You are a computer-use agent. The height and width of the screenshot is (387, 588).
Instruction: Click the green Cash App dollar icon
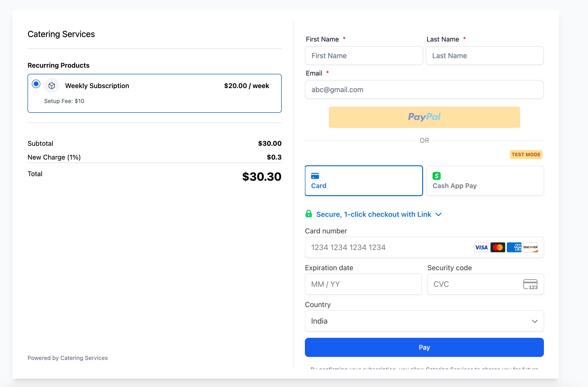coord(437,176)
